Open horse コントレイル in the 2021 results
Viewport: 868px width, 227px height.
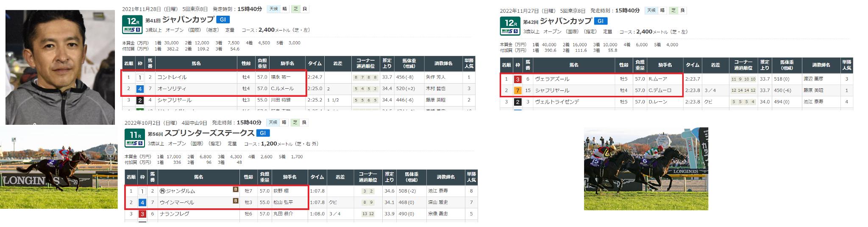coord(172,78)
